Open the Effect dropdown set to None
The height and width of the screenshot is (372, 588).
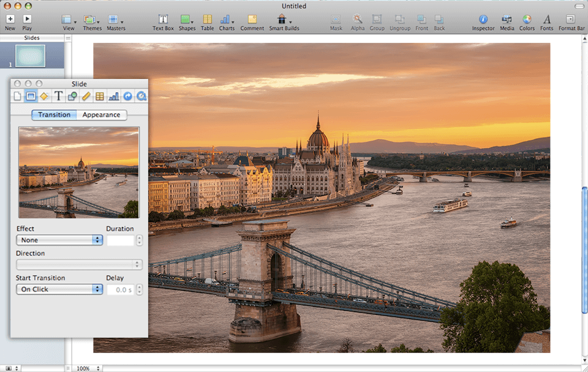[x=59, y=240]
